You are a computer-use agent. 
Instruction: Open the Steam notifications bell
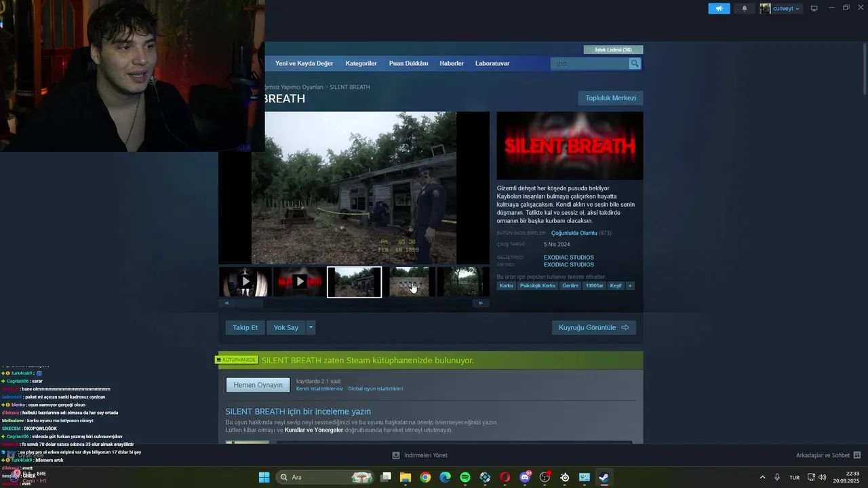coord(745,8)
